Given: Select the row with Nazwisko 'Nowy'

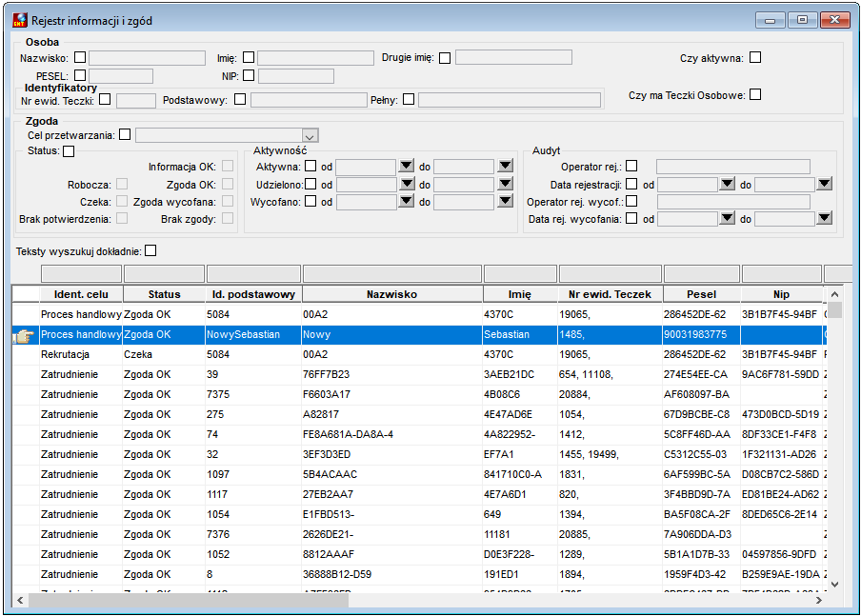Looking at the screenshot, I should (x=419, y=335).
